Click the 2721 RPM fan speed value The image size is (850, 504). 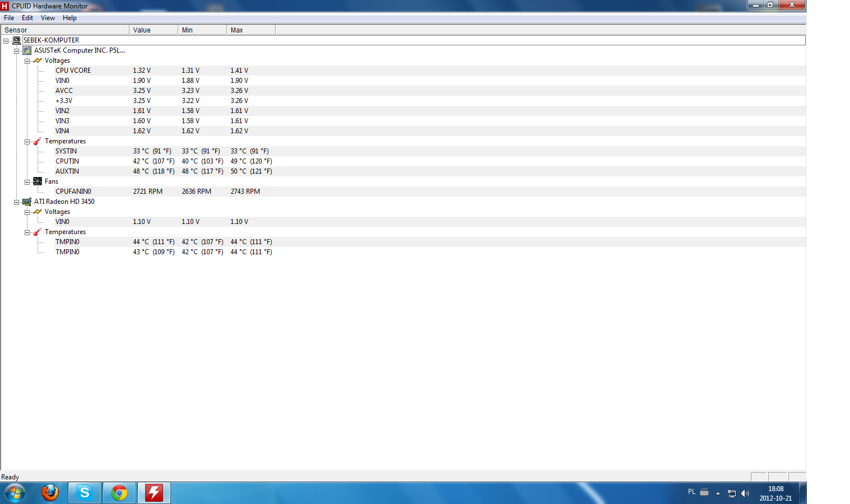pyautogui.click(x=148, y=192)
